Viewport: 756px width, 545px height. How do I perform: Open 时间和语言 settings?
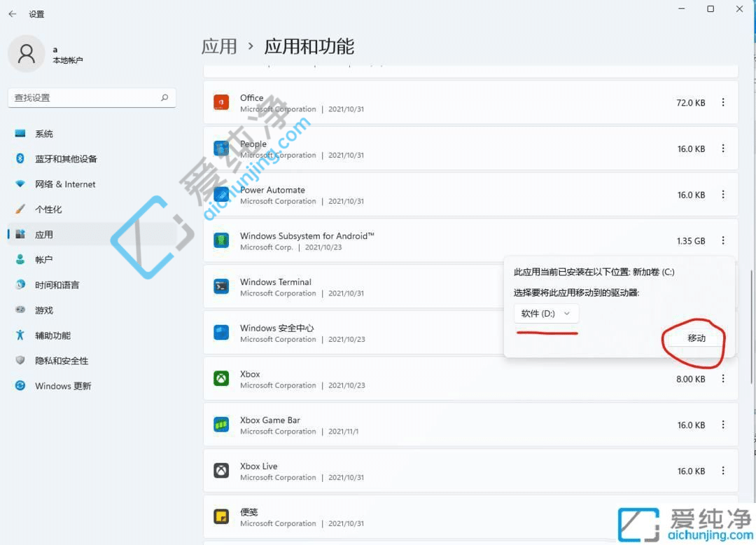[92, 285]
